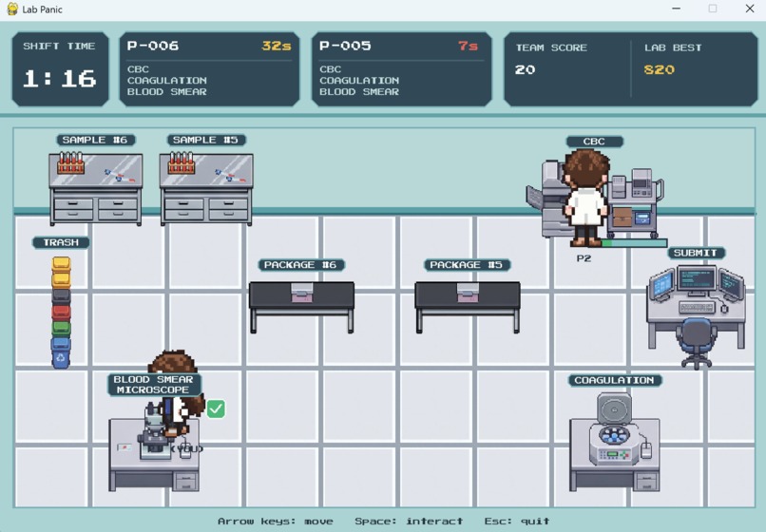The image size is (766, 532).
Task: Click the P-005 order card
Action: [402, 69]
